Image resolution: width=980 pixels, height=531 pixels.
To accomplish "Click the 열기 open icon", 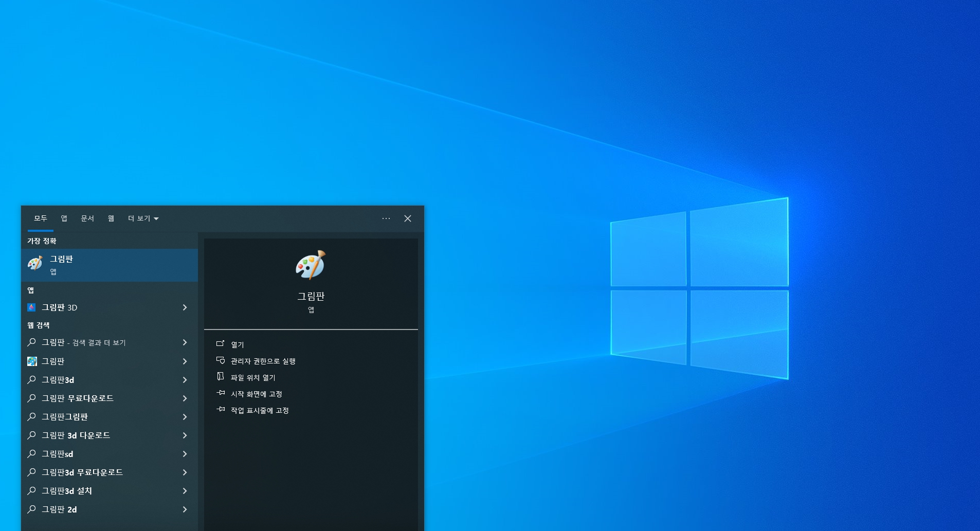I will pos(221,344).
